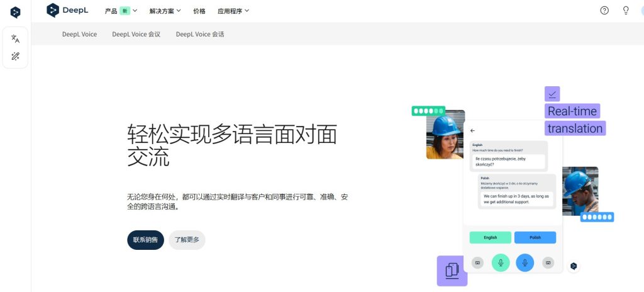644x292 pixels.
Task: Expand the 应用程序 dropdown menu
Action: coord(233,11)
